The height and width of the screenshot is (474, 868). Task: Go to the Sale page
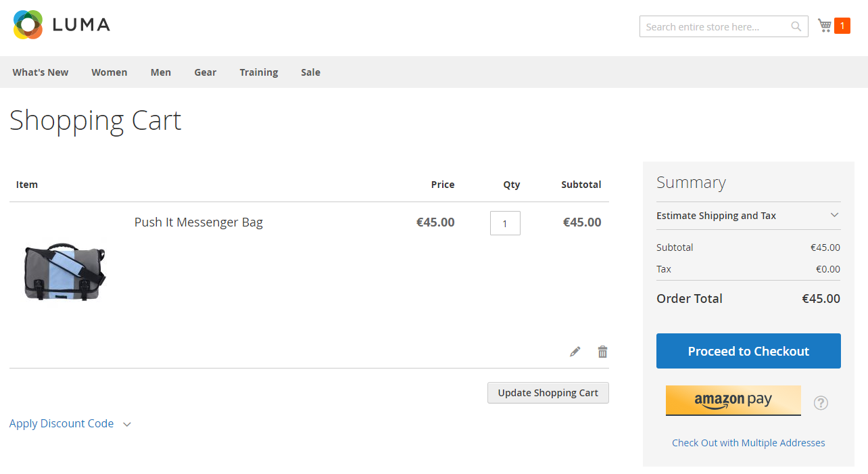310,72
